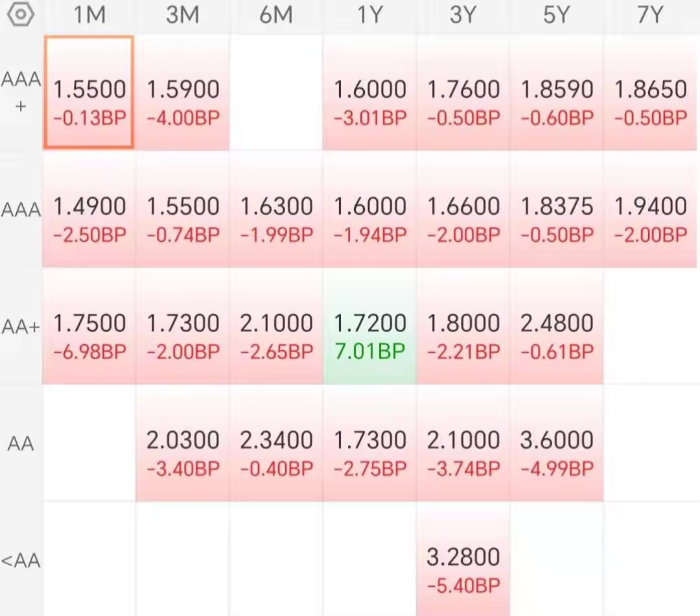This screenshot has width=700, height=616.
Task: Select the AA+ rating row label
Action: [x=21, y=327]
